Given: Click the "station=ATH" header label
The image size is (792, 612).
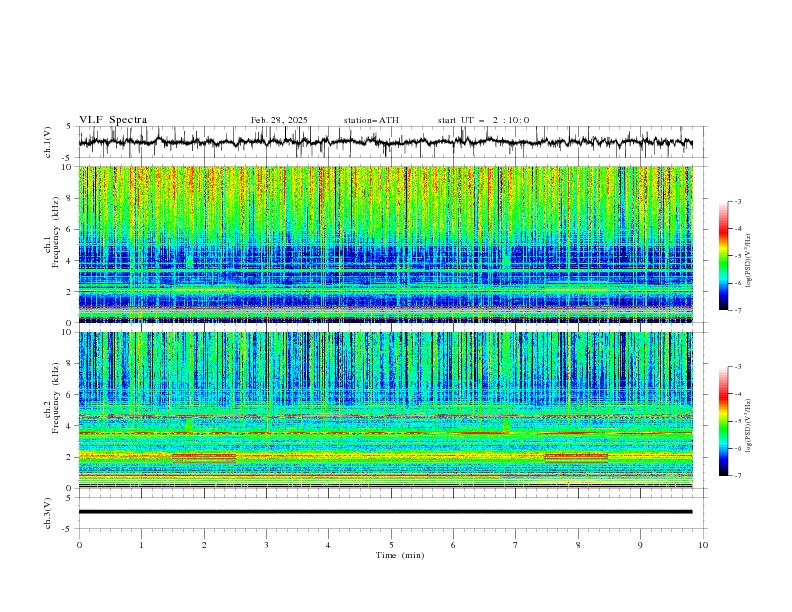Looking at the screenshot, I should click(371, 120).
